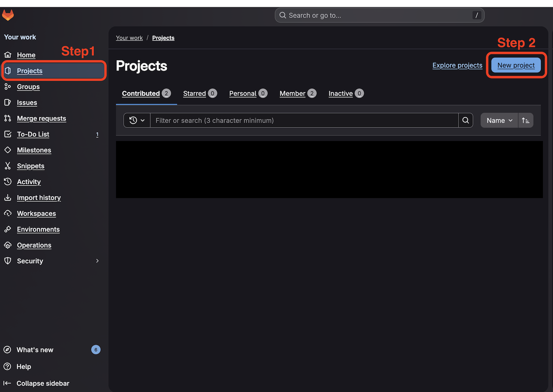Open the Member projects tab

coord(292,93)
